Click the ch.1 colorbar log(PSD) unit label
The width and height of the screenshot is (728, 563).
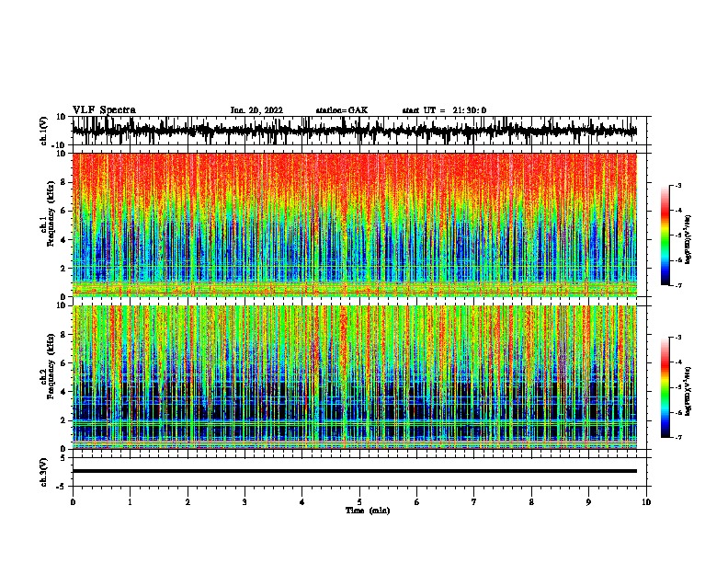688,239
